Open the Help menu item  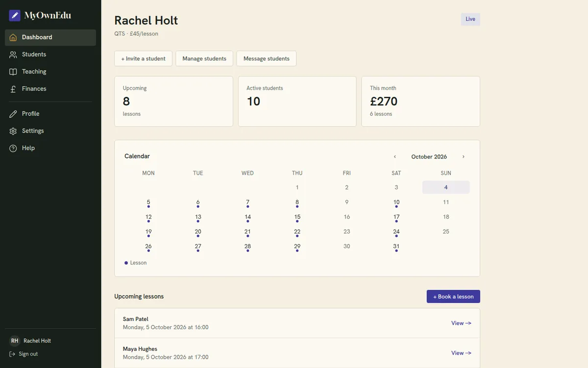tap(50, 148)
